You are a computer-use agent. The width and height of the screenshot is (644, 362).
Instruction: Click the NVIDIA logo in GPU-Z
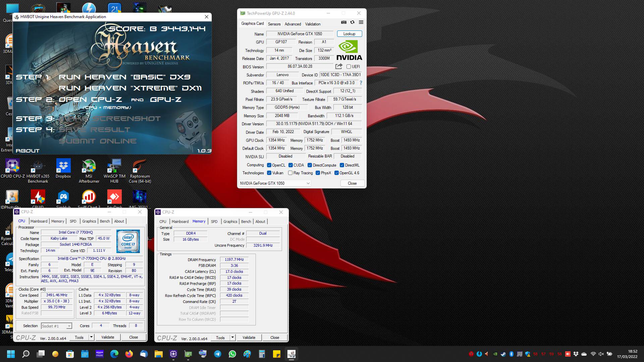[349, 51]
